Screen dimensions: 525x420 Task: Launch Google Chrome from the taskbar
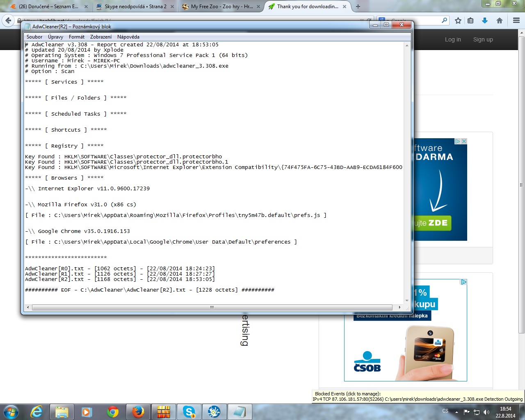tap(112, 412)
